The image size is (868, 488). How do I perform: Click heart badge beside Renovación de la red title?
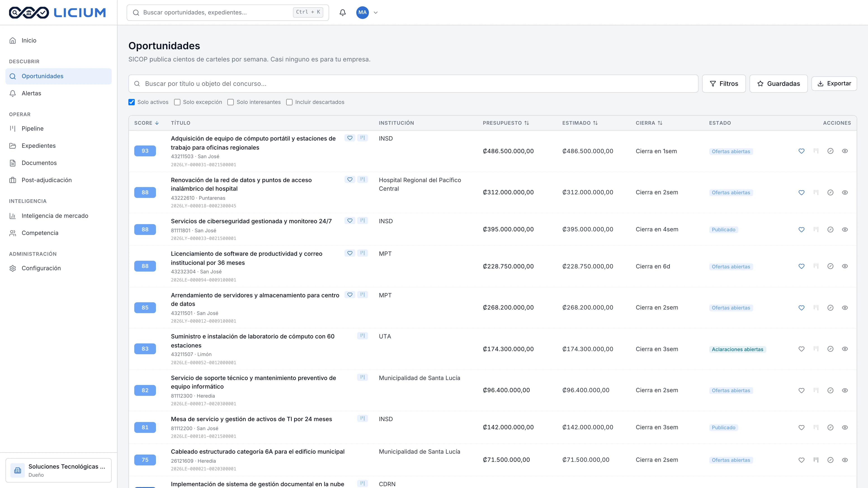pos(350,180)
